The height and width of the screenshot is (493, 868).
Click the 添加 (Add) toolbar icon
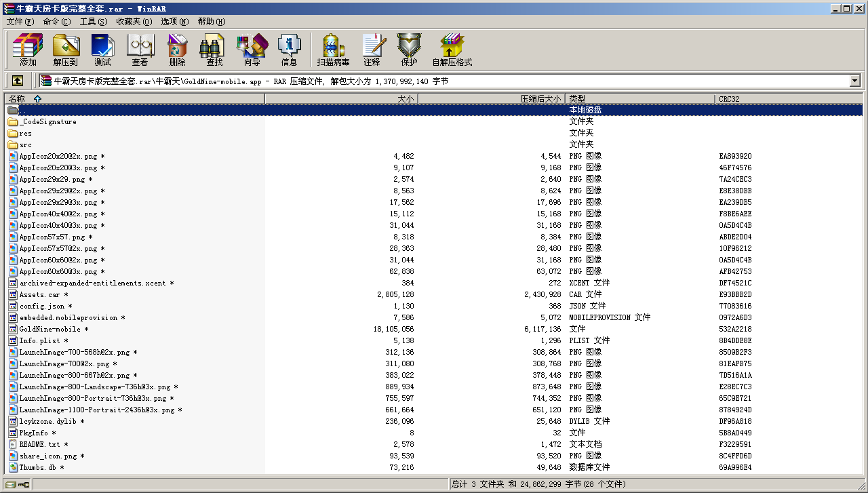click(28, 50)
